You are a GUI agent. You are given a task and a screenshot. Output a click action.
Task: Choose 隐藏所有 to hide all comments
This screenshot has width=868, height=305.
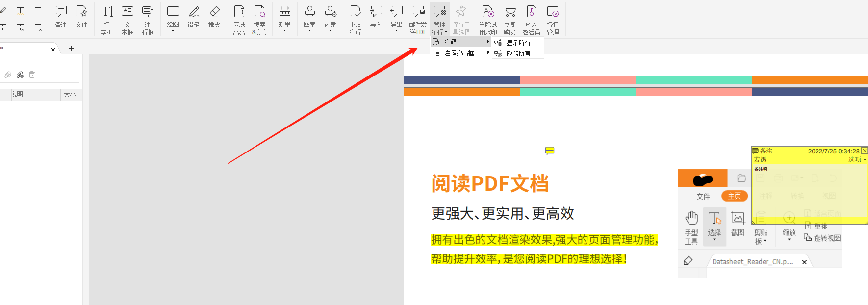coord(518,53)
